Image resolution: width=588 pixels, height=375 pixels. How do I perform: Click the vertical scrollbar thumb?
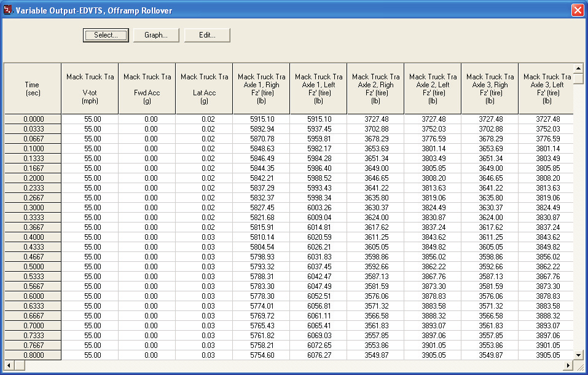click(x=578, y=79)
